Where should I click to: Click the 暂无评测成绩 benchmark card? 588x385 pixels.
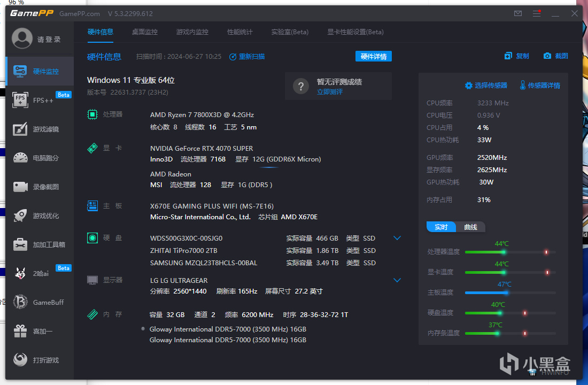pos(338,86)
